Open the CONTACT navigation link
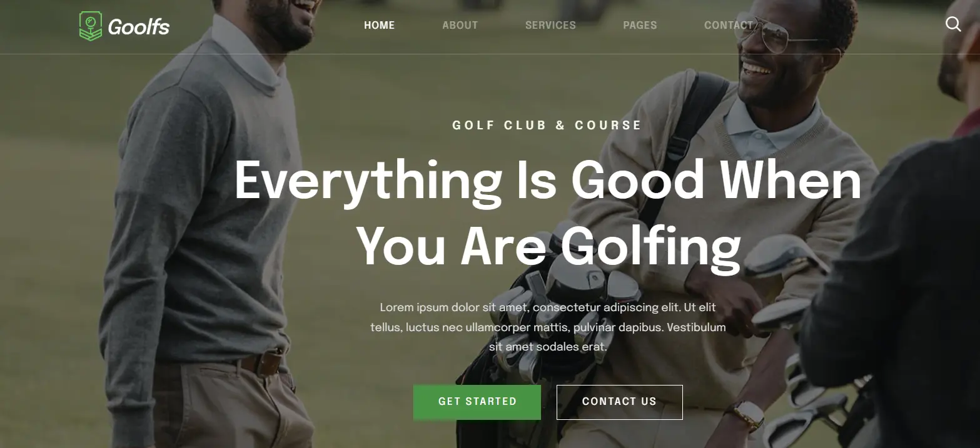Image resolution: width=980 pixels, height=448 pixels. click(729, 25)
